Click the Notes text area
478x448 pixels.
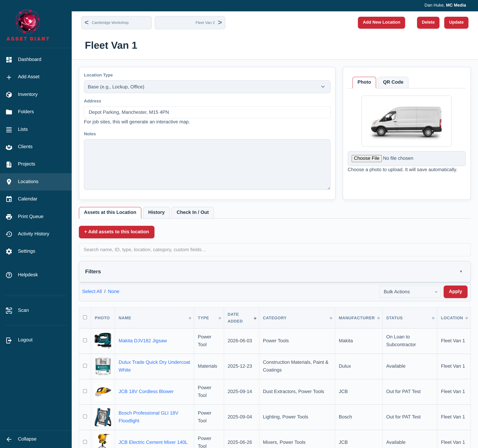(207, 165)
